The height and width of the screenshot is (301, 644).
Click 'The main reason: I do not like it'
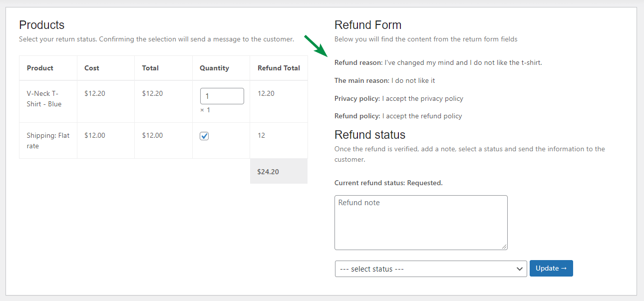pyautogui.click(x=385, y=80)
